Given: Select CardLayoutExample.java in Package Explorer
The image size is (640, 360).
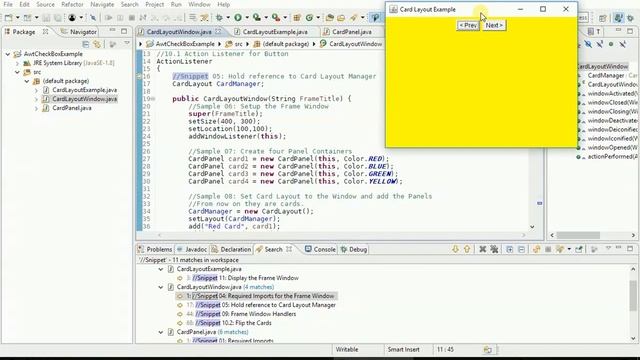Looking at the screenshot, I should [84, 90].
